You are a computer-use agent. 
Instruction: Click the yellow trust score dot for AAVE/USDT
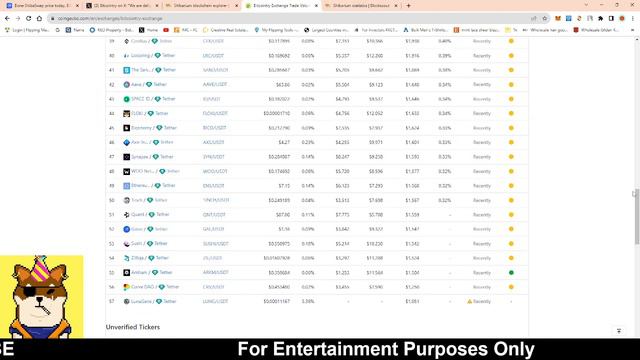[511, 84]
